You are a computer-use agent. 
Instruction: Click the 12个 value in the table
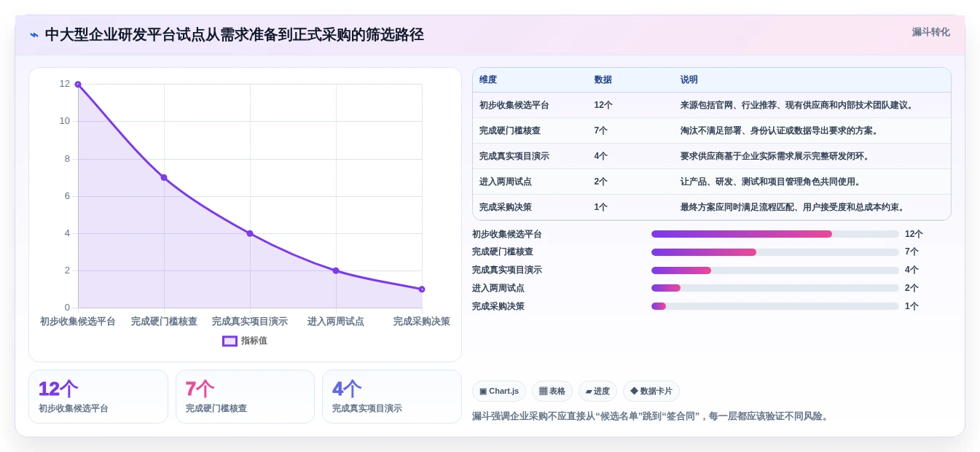click(x=603, y=105)
